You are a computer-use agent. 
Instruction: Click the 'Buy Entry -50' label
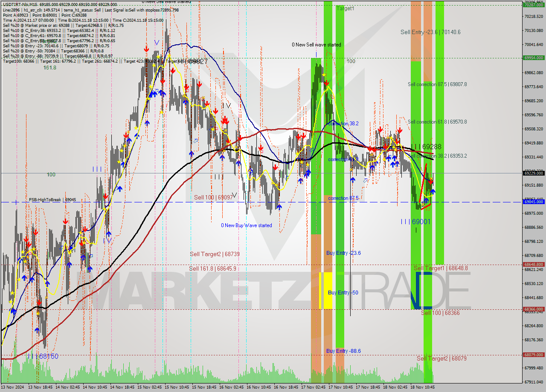(x=343, y=293)
